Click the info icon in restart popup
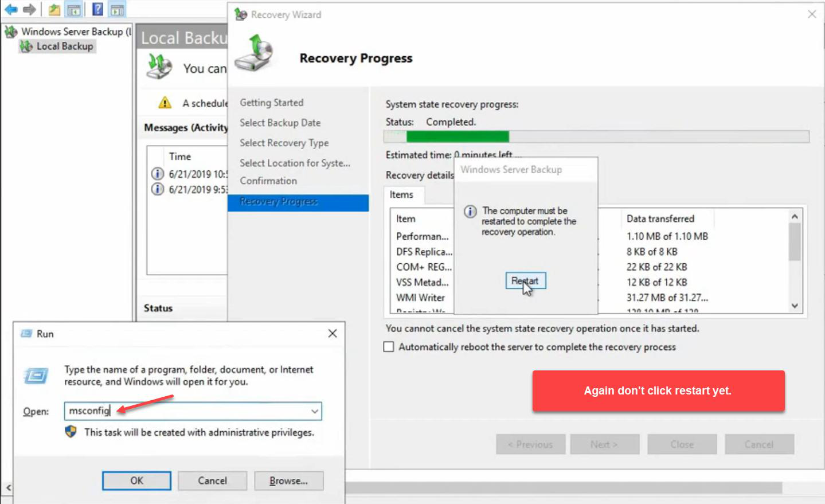Image resolution: width=825 pixels, height=504 pixels. pos(470,212)
